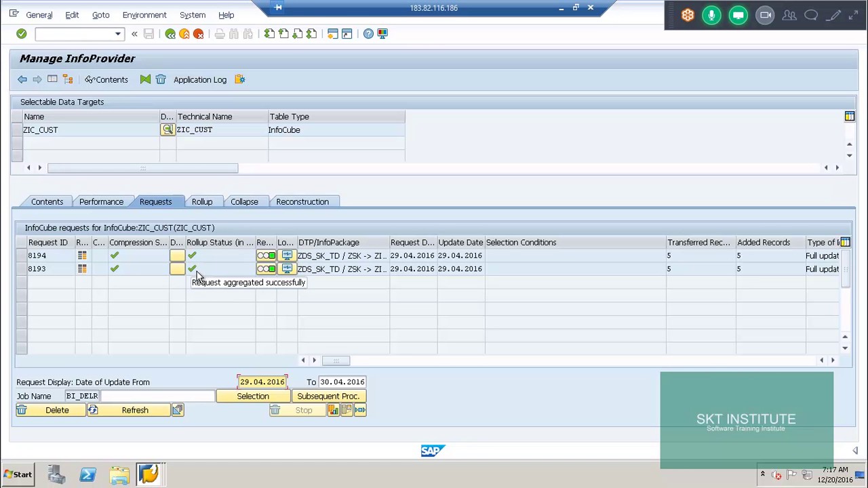The width and height of the screenshot is (868, 488).
Task: Switch to the Reconstruction tab
Action: tap(302, 202)
